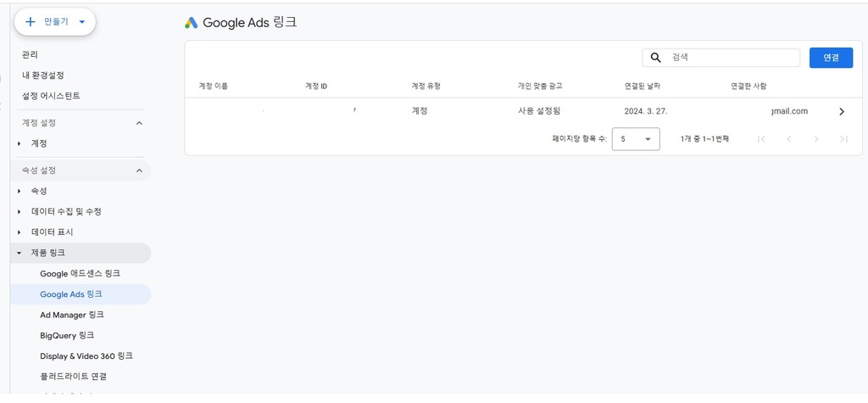This screenshot has width=868, height=403.
Task: Open the items-per-page dropdown showing 5
Action: (636, 139)
